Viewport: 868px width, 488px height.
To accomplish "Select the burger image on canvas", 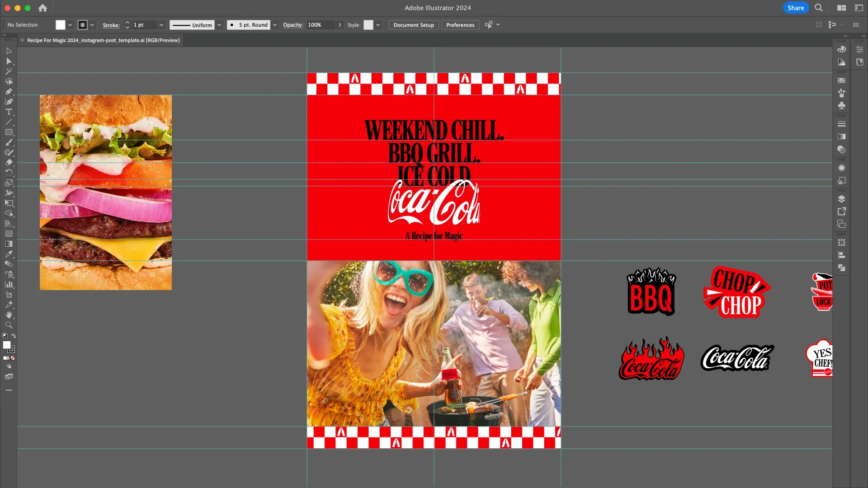I will 106,192.
